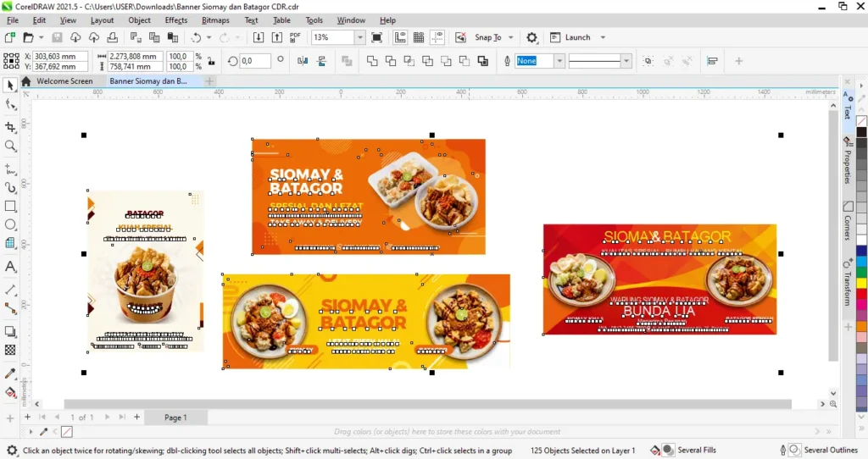
Task: Click the Launch button
Action: pyautogui.click(x=570, y=37)
